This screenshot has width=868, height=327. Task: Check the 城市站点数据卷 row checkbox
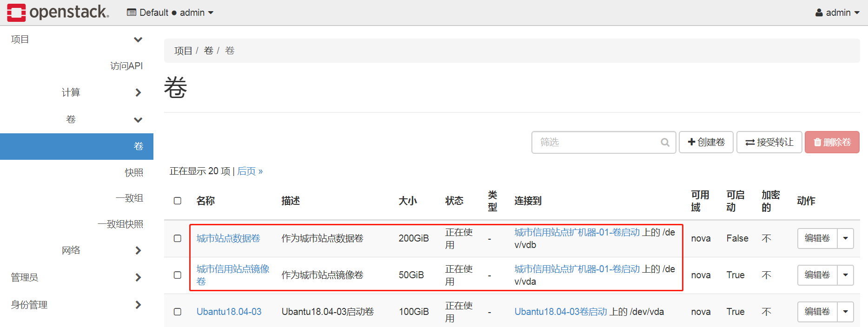[x=178, y=238]
